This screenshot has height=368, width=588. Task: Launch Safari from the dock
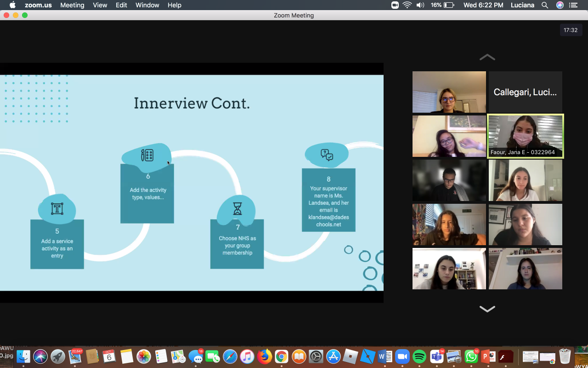pos(230,356)
